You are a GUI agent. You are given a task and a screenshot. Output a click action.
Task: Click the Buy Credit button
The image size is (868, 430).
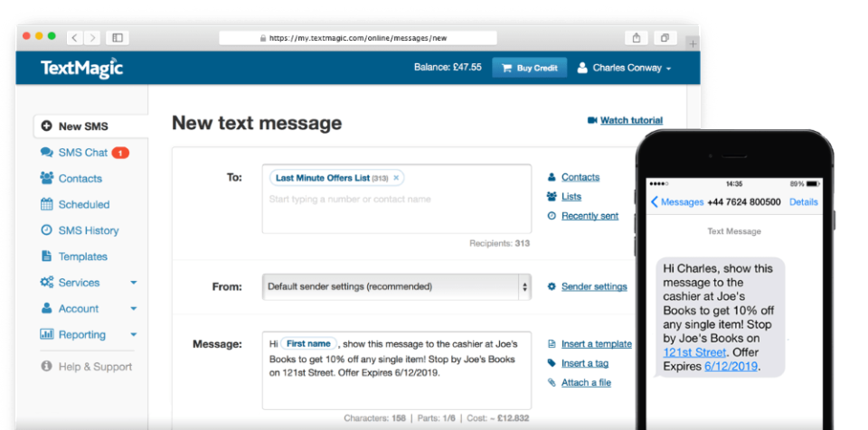(529, 68)
